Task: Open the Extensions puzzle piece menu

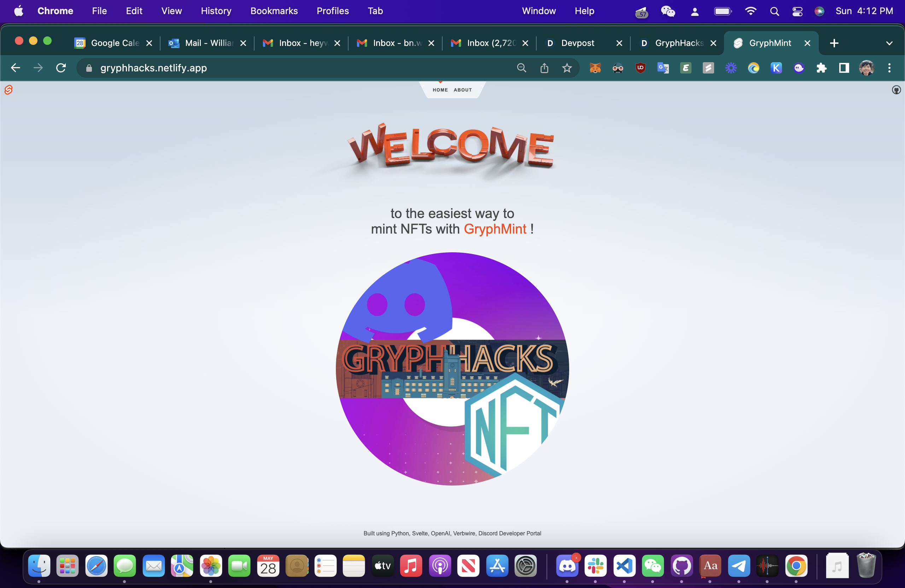Action: tap(821, 68)
